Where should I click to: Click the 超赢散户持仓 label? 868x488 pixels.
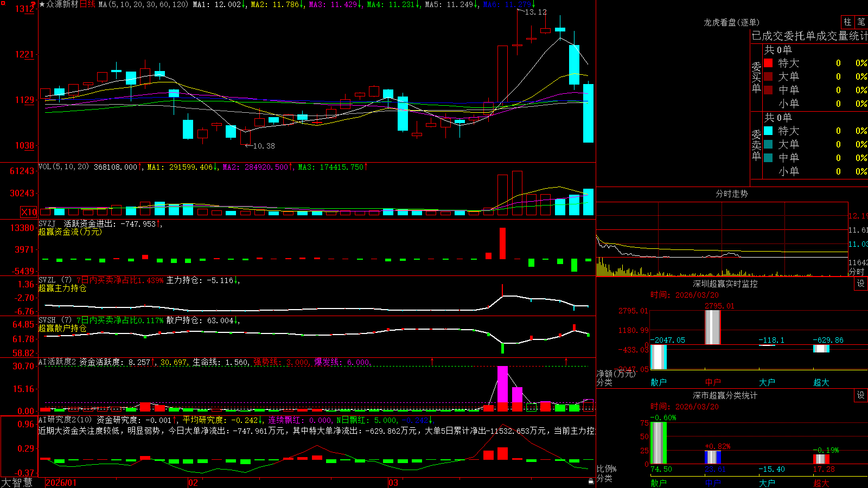[x=62, y=329]
